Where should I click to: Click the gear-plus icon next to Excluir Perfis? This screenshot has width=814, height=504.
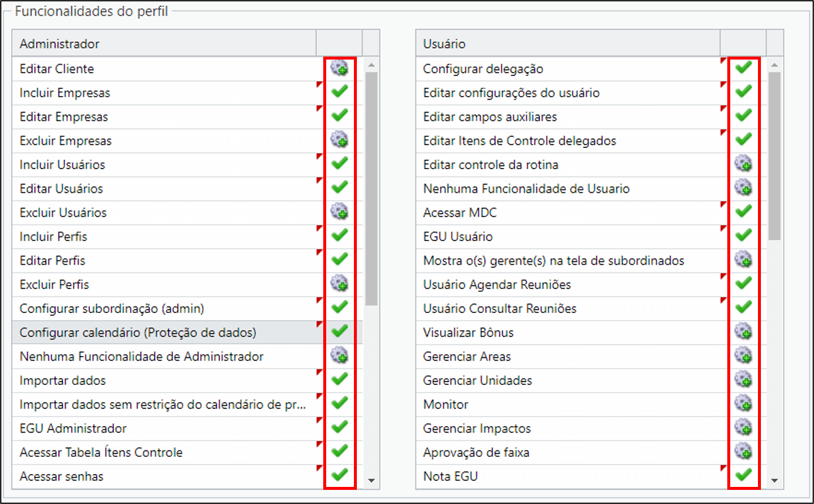[339, 284]
